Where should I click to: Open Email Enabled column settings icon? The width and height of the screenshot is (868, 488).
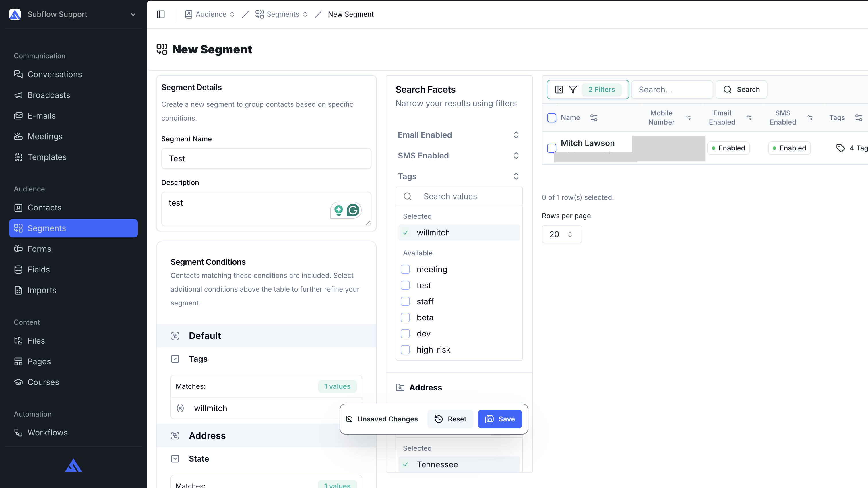(749, 118)
